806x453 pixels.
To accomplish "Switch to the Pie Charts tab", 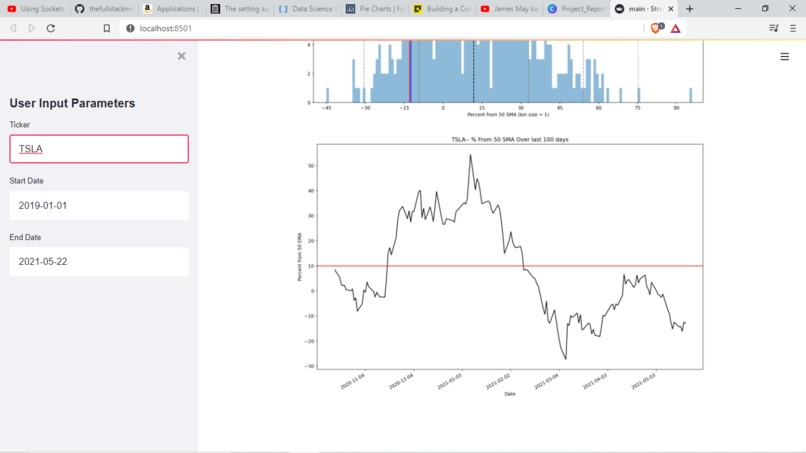I will pyautogui.click(x=375, y=9).
